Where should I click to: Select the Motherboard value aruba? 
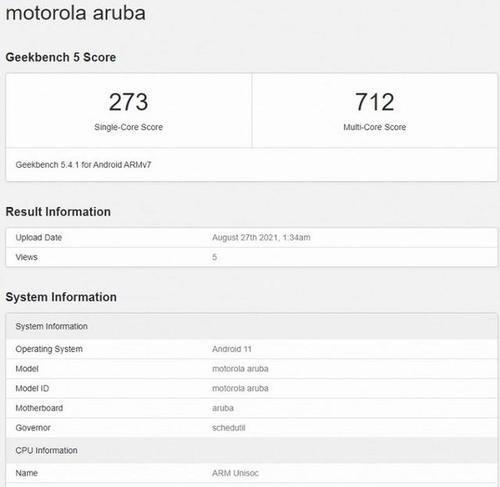point(223,408)
